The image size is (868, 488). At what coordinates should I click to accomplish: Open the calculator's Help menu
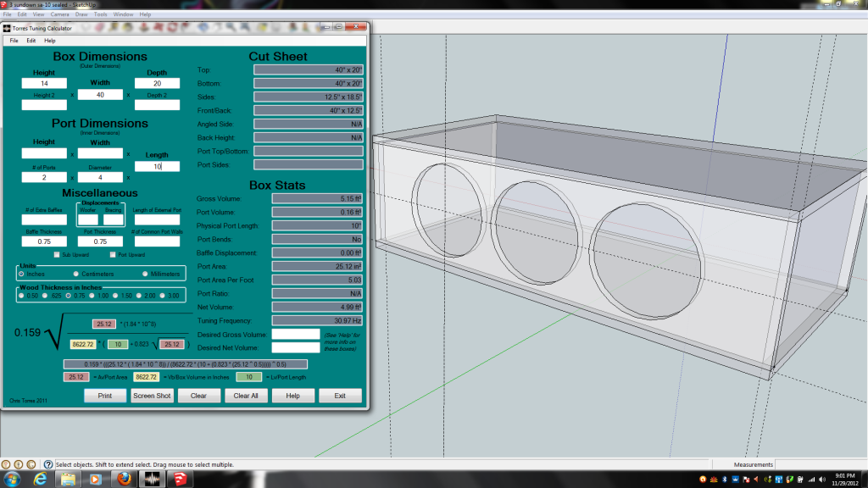(x=50, y=41)
